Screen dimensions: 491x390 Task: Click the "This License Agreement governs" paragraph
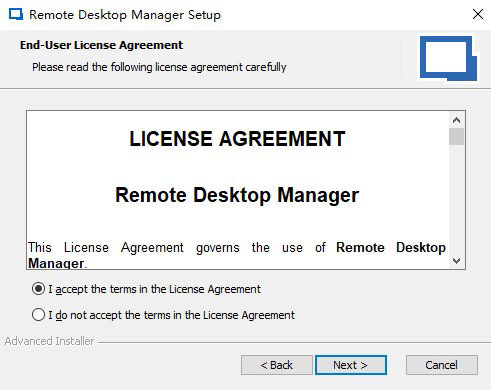(237, 255)
